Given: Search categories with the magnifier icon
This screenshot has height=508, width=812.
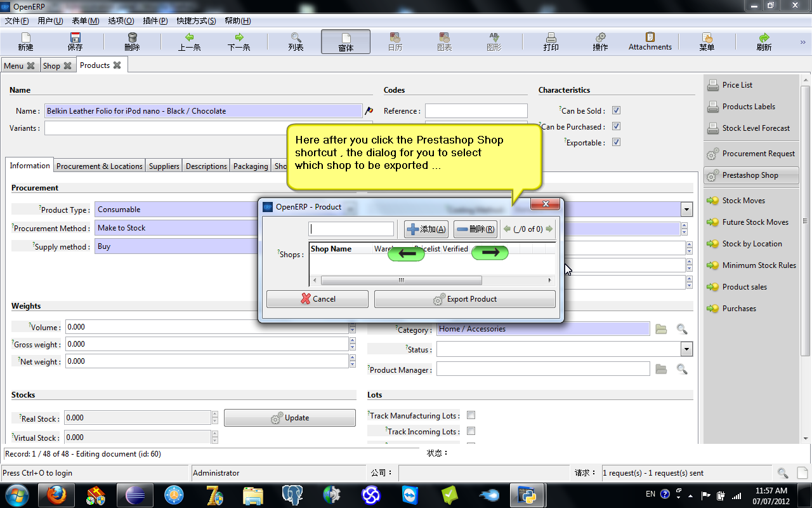Looking at the screenshot, I should coord(681,329).
